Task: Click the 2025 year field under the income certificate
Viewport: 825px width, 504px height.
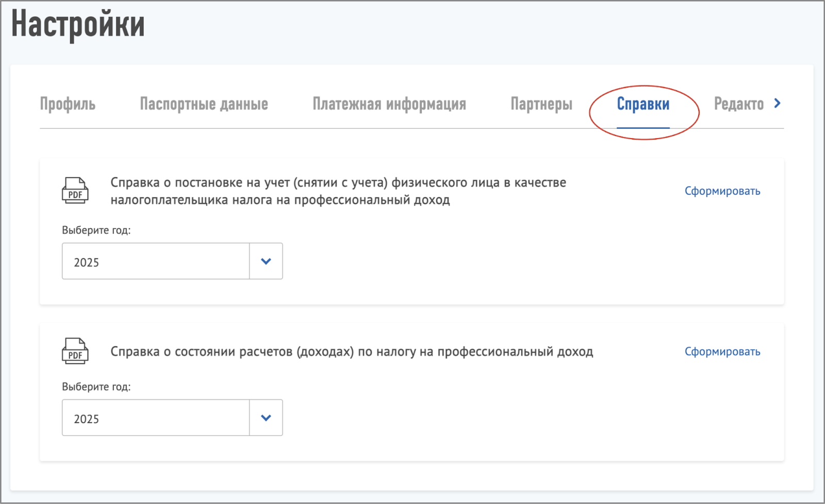Action: tap(156, 418)
